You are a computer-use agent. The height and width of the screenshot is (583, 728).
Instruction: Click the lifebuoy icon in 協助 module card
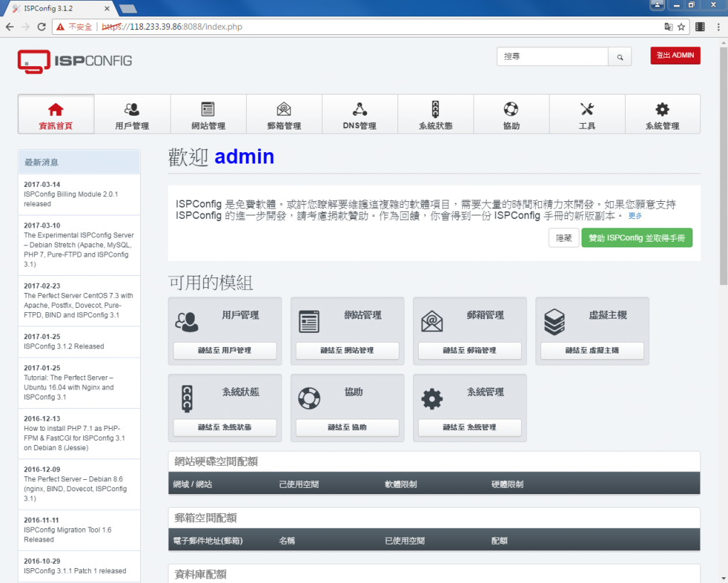click(309, 398)
